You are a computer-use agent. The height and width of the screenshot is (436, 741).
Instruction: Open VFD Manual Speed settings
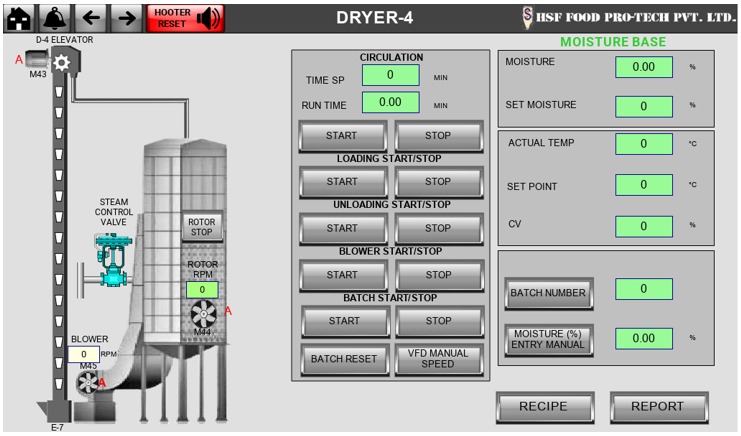(438, 358)
